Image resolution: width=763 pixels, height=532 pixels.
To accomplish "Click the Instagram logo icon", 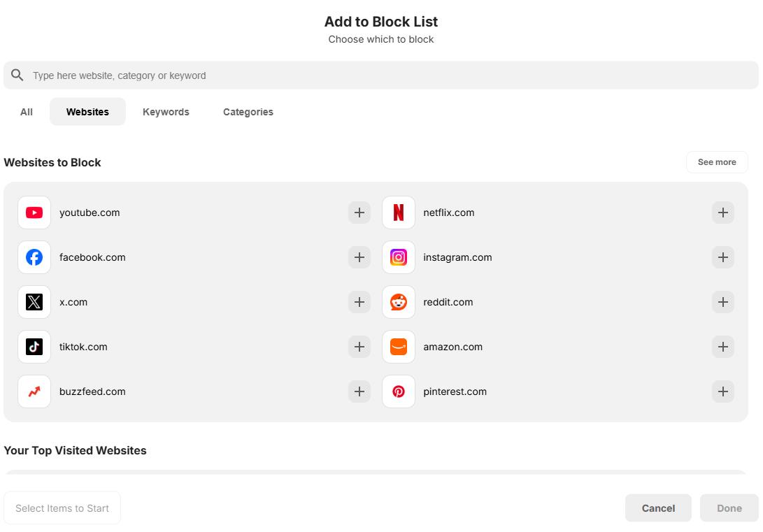I will pos(399,257).
